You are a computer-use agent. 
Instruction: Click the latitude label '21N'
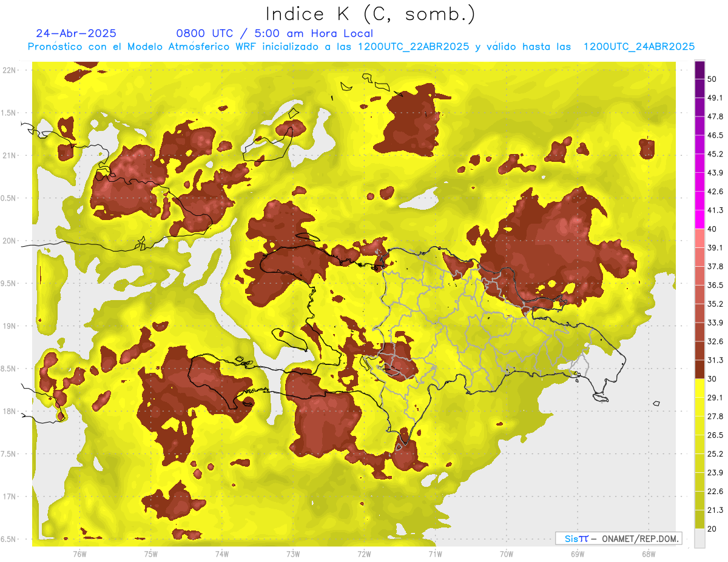point(10,155)
